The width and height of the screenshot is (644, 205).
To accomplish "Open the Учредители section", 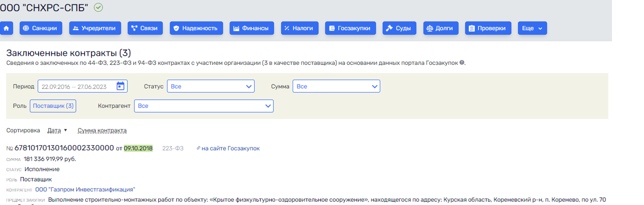I will pyautogui.click(x=95, y=28).
